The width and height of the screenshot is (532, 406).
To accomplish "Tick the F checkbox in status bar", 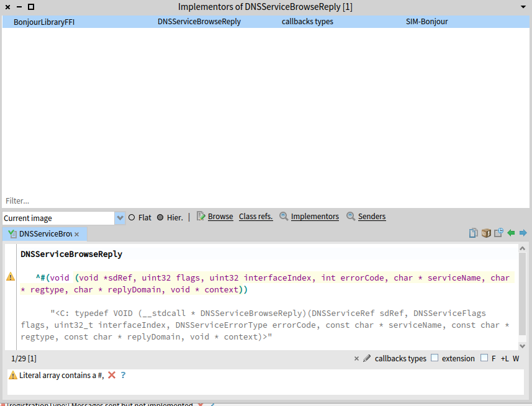I will [x=484, y=358].
